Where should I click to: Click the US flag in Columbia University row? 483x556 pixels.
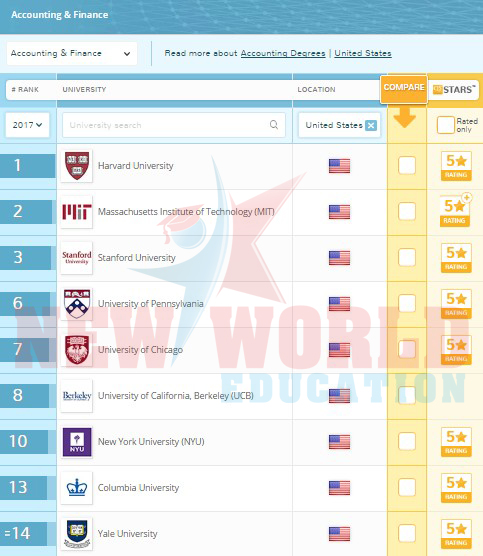339,488
